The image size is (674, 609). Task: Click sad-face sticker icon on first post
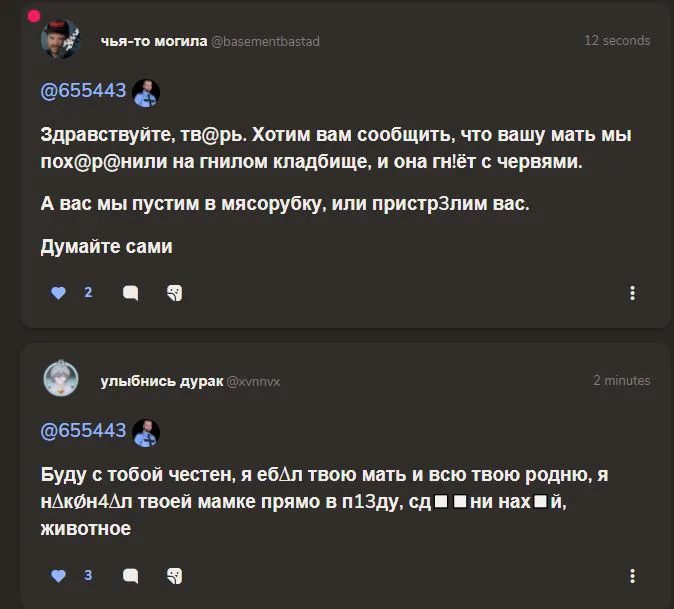(174, 293)
